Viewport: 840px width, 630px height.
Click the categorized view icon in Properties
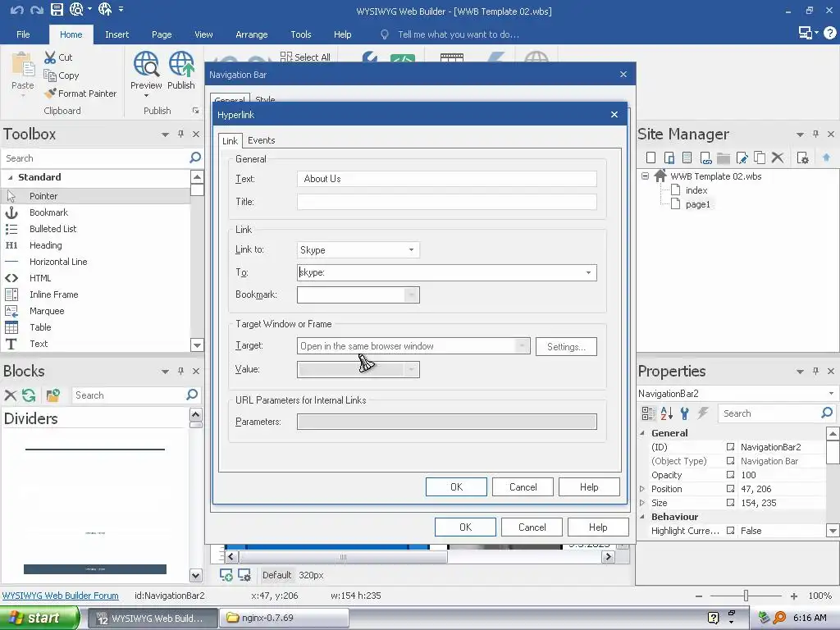coord(648,413)
